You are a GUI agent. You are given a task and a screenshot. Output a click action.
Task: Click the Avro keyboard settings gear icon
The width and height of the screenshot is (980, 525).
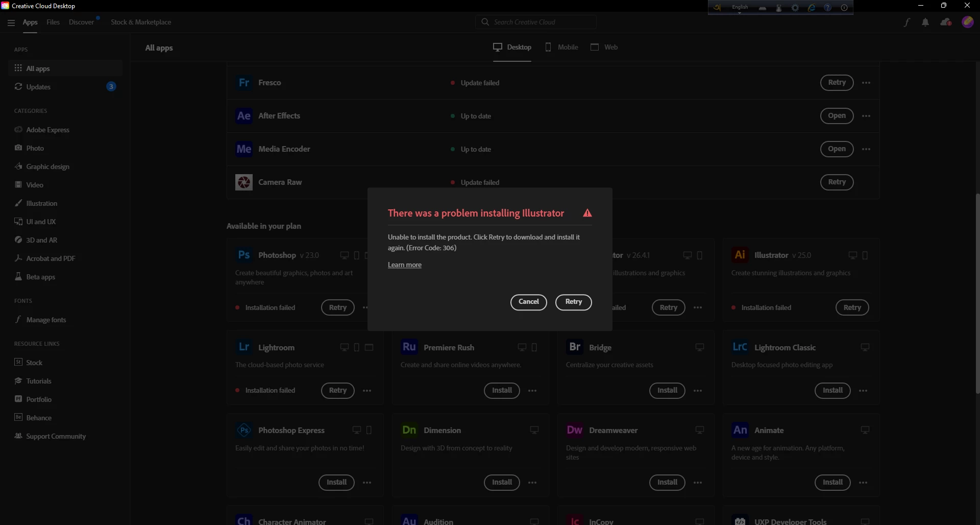[x=795, y=8]
